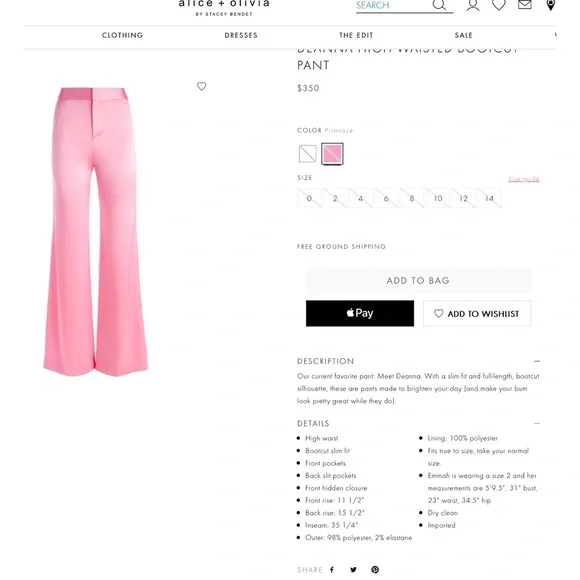Add pants to wishlist button
Screen dimensions: 580x580
477,314
